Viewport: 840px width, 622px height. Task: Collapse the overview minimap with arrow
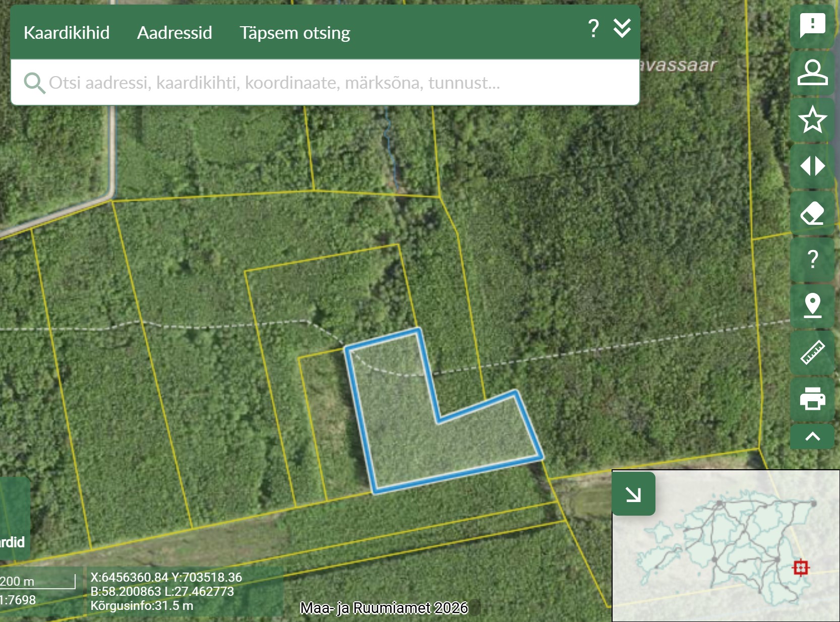633,494
